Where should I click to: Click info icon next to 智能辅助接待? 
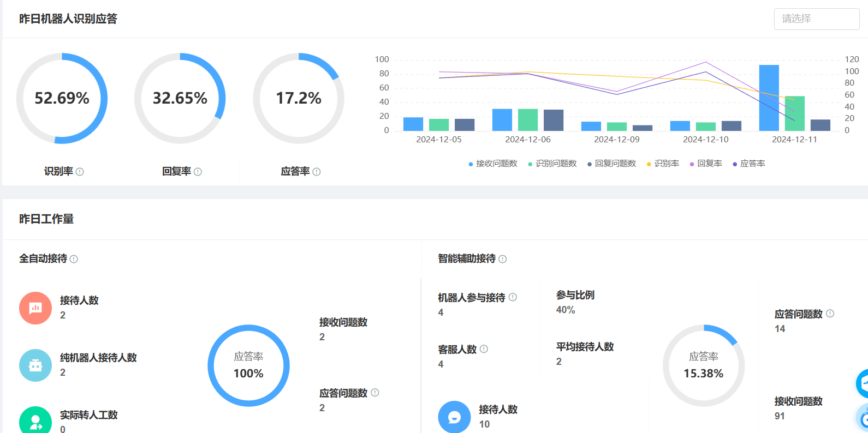(x=503, y=259)
